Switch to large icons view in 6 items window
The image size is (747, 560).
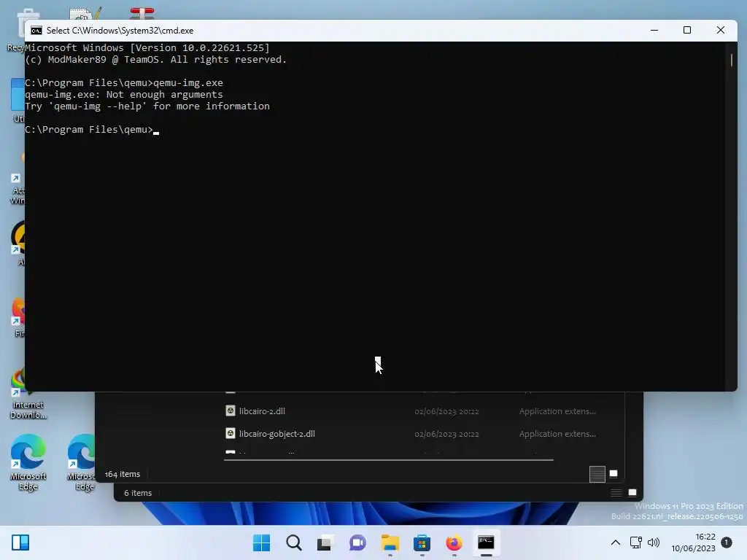coord(632,492)
